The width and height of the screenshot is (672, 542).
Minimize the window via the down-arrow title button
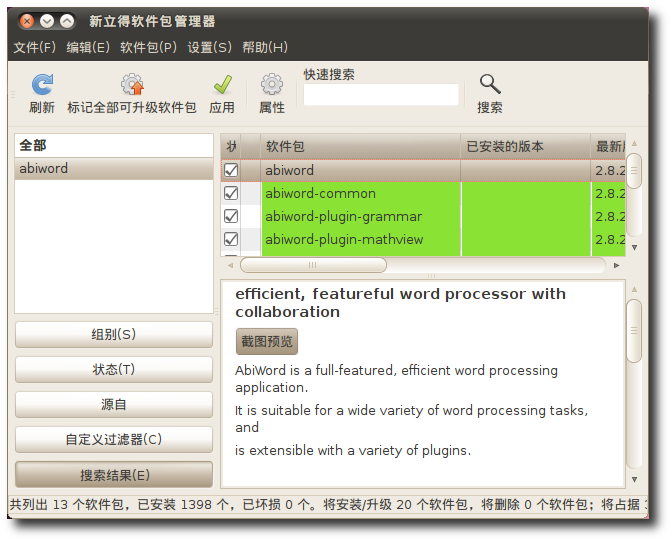[x=47, y=21]
